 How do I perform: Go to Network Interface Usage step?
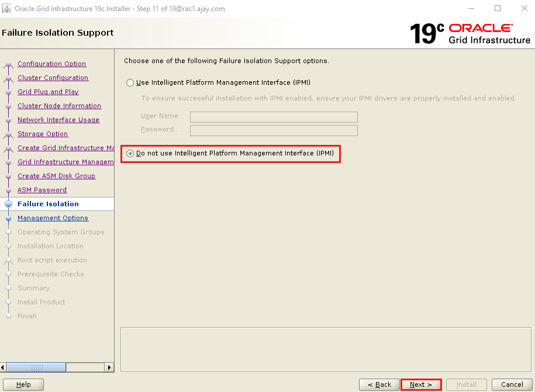58,120
